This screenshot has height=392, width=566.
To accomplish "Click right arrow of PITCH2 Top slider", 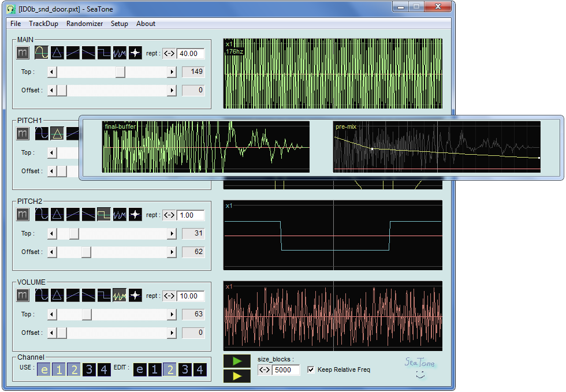I will pyautogui.click(x=172, y=234).
